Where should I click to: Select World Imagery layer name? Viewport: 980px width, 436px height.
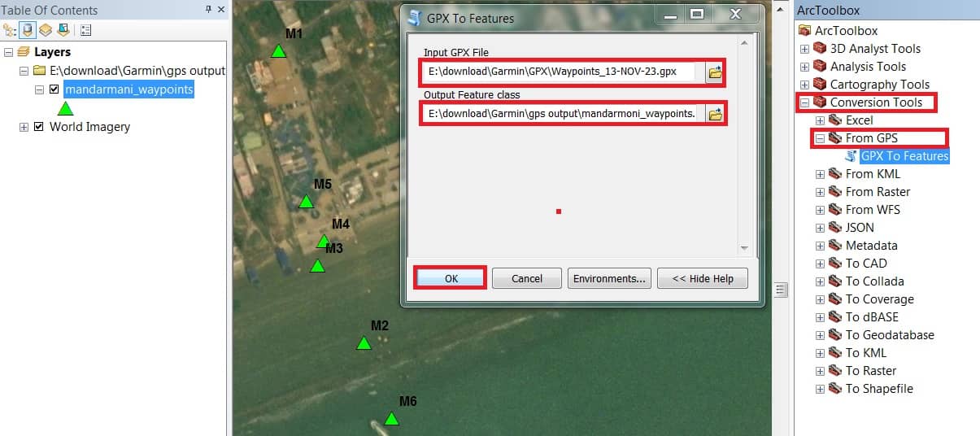pos(89,127)
